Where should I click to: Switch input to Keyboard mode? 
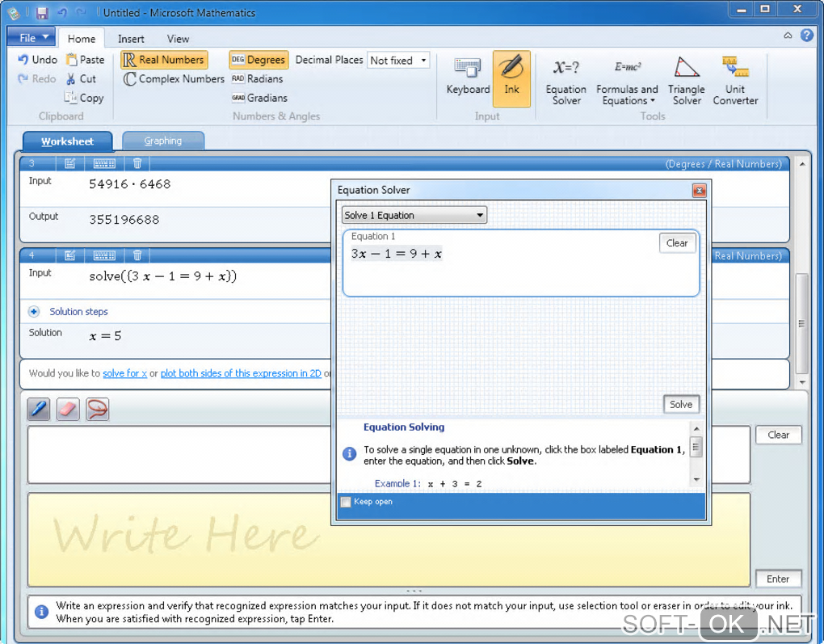point(468,78)
